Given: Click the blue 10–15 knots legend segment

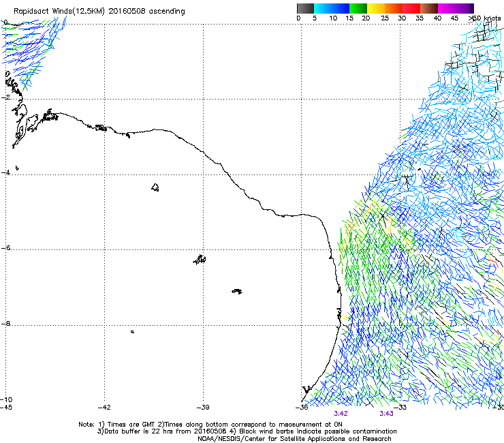Looking at the screenshot, I should [341, 8].
